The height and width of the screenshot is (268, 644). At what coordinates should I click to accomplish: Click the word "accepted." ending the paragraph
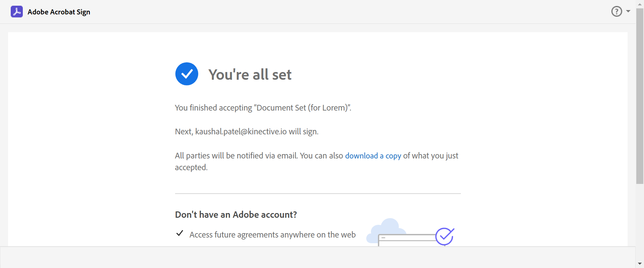(x=191, y=167)
